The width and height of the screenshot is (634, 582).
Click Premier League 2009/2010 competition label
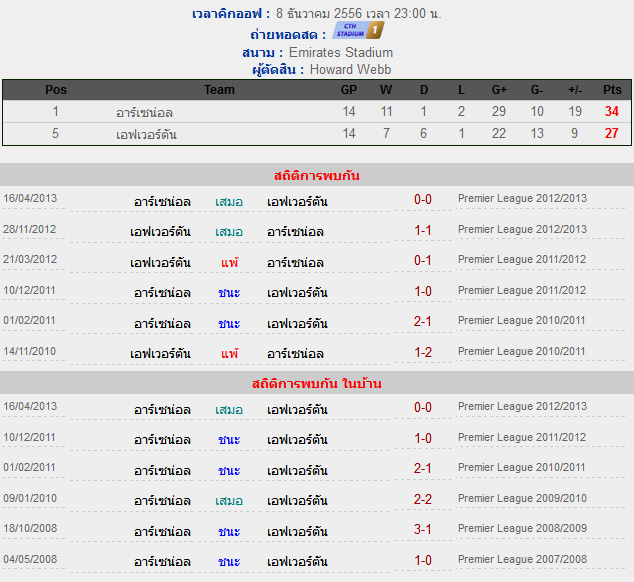[x=522, y=498]
